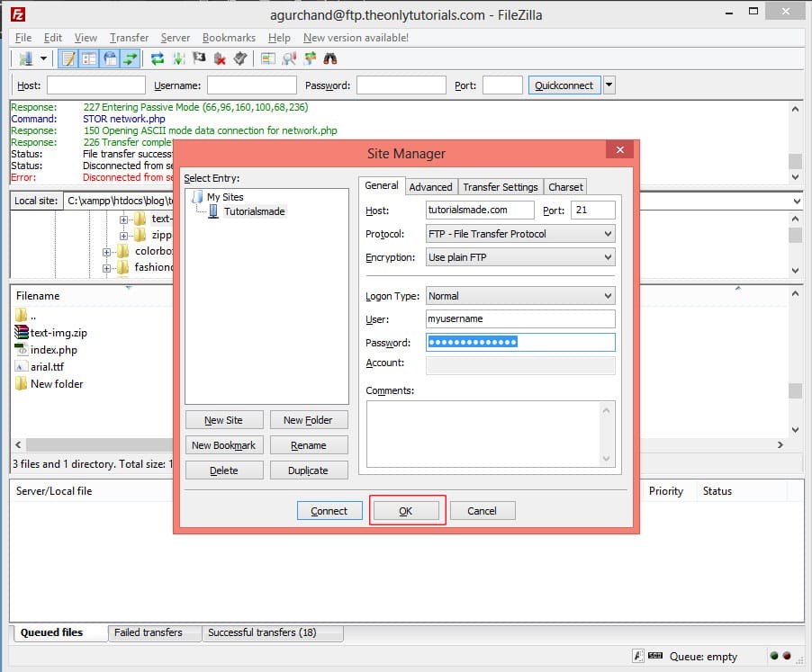Open the Site Manager icon's dropdown arrow

click(x=43, y=58)
